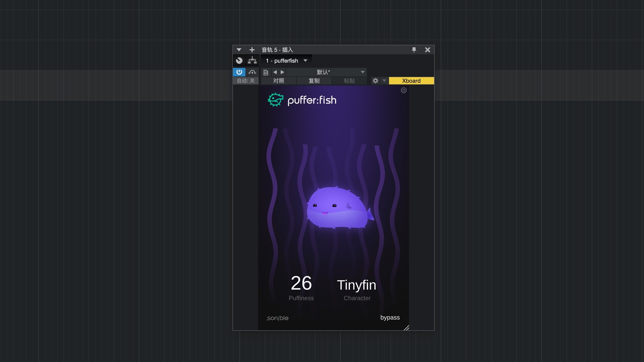The image size is (644, 362).
Task: Toggle the sidechain bypass arc button
Action: coord(252,72)
